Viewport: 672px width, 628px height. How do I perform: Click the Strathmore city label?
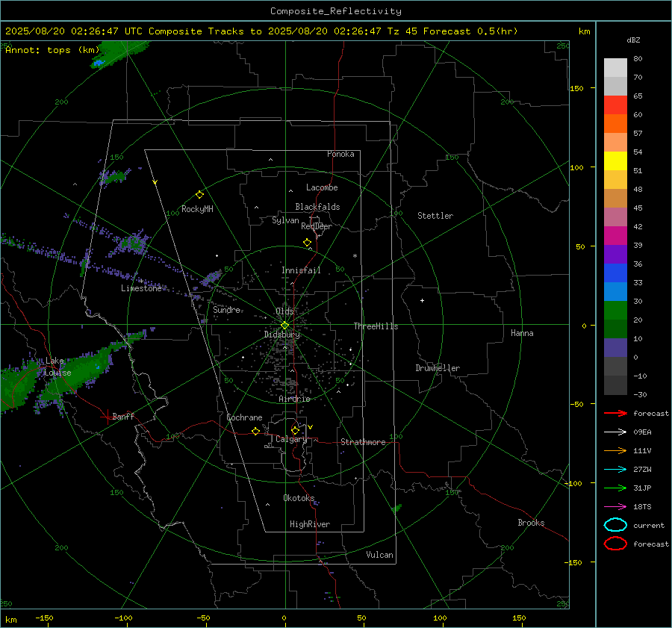[x=363, y=442]
